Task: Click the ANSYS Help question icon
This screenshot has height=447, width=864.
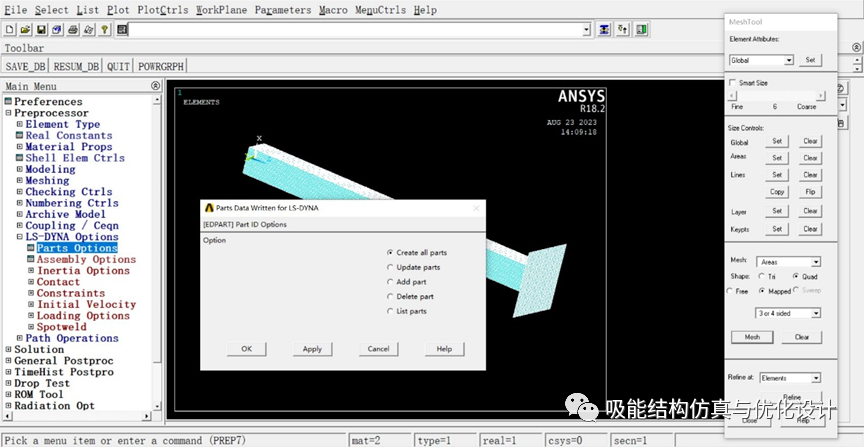Action: (104, 30)
